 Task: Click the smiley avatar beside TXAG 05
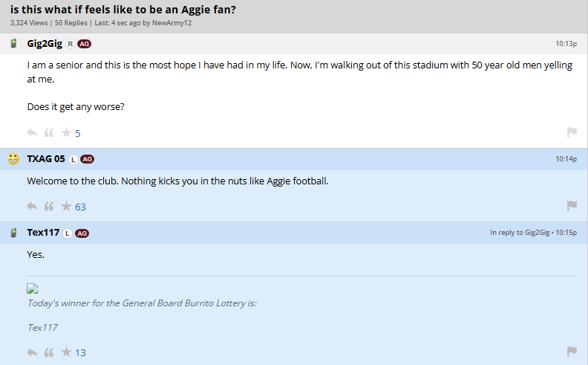tap(13, 159)
